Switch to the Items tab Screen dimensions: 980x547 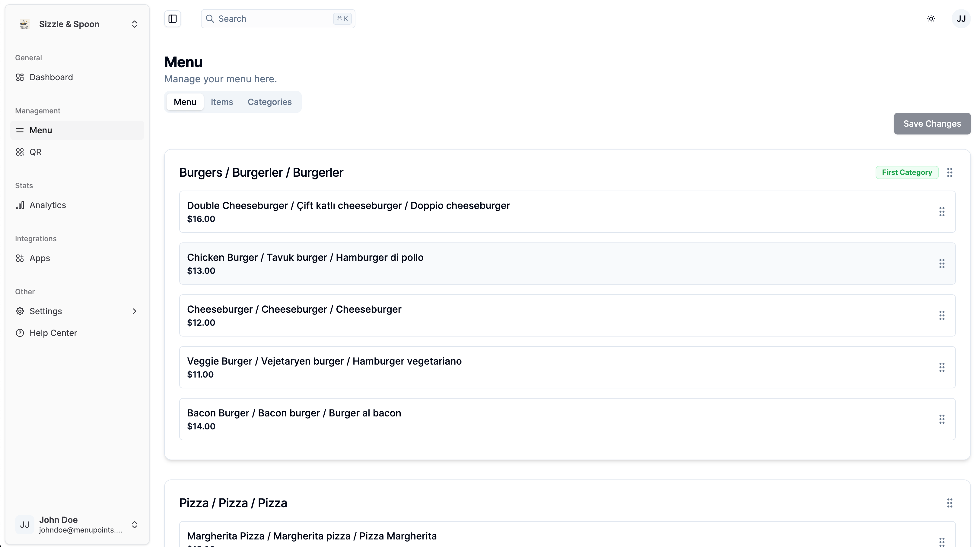point(222,102)
